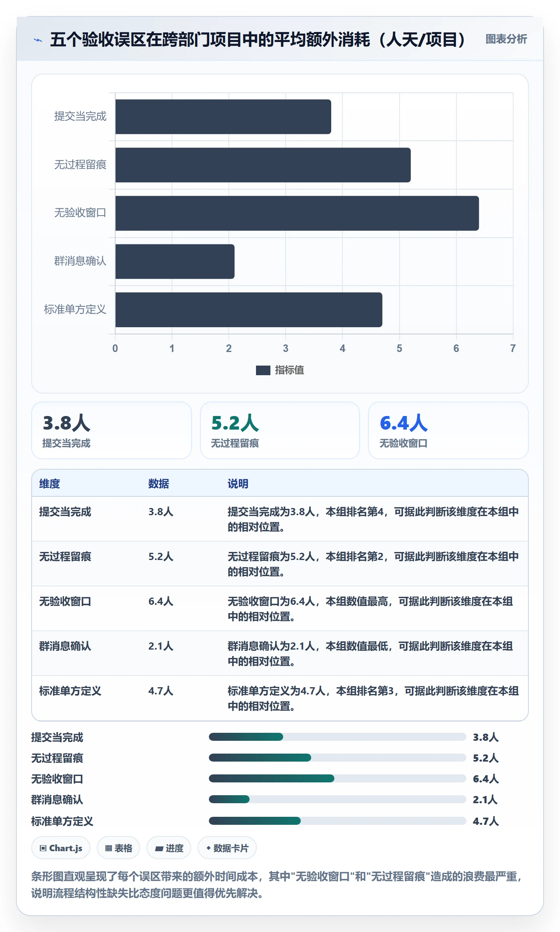The image size is (560, 932).
Task: Click the lightning icon beside the title
Action: [38, 40]
